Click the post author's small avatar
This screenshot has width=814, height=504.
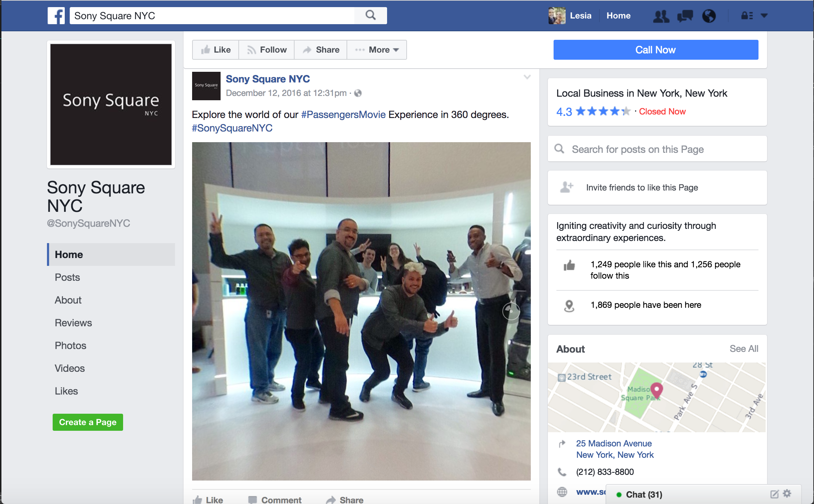206,86
